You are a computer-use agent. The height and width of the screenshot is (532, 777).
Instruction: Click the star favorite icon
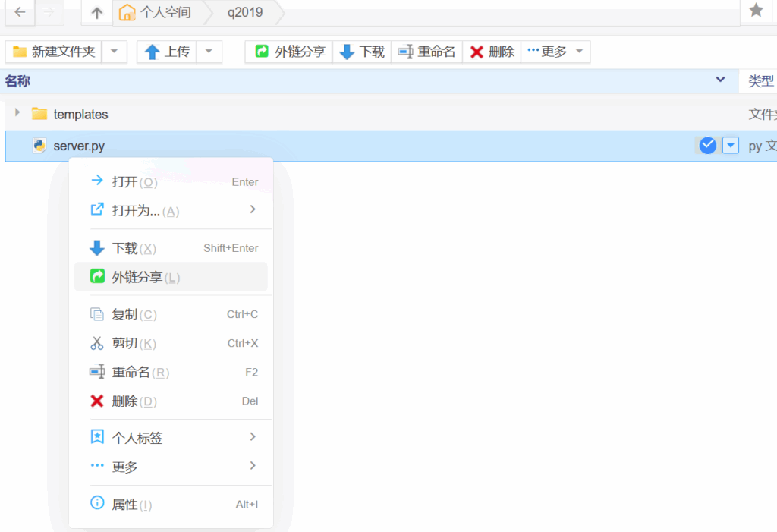click(x=756, y=11)
